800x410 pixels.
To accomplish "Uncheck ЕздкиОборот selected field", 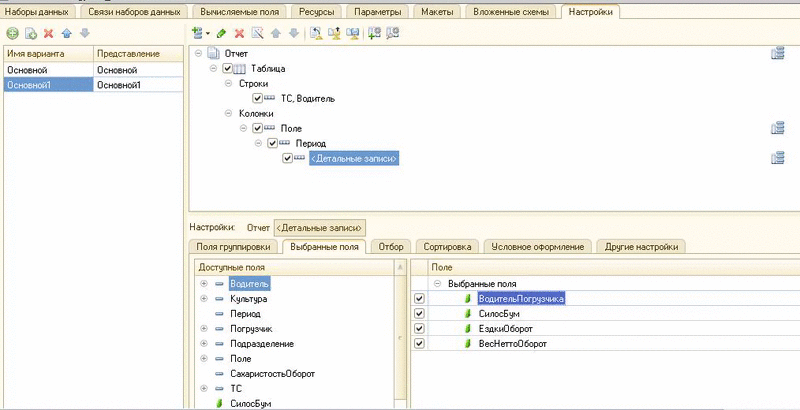I will [419, 329].
